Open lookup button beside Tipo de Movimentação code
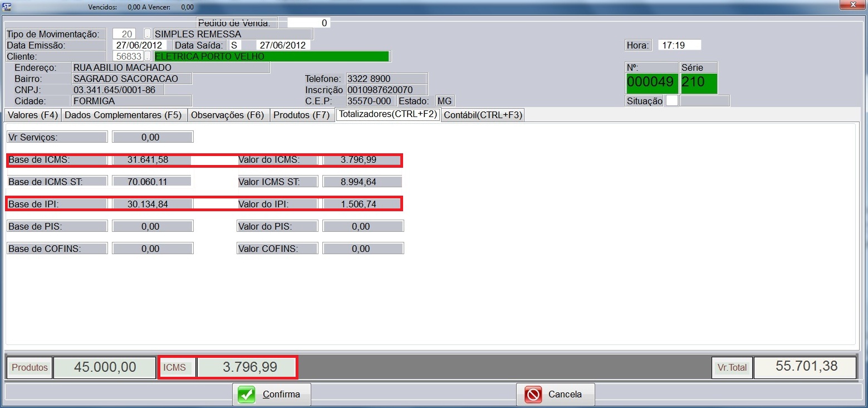The image size is (868, 408). click(x=148, y=34)
